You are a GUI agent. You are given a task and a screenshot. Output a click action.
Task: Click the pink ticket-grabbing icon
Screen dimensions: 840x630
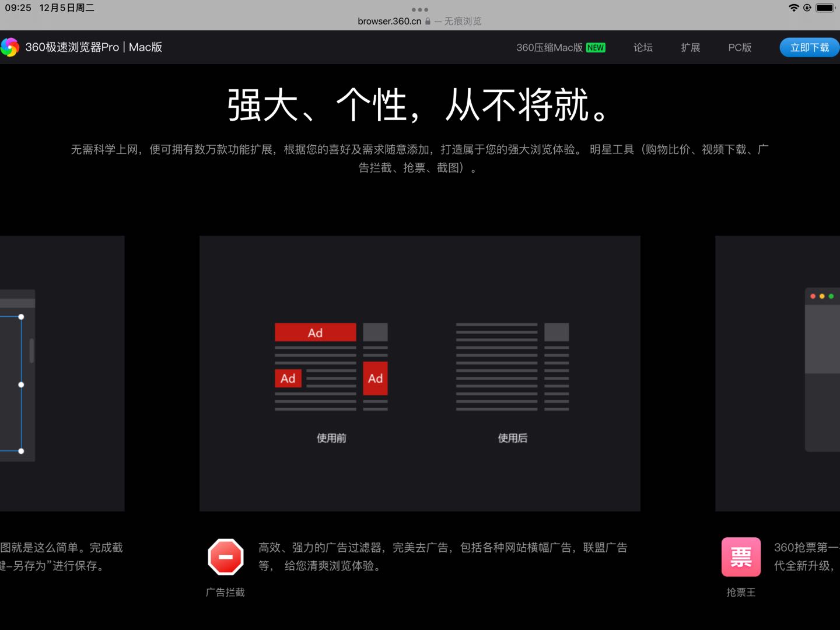741,557
